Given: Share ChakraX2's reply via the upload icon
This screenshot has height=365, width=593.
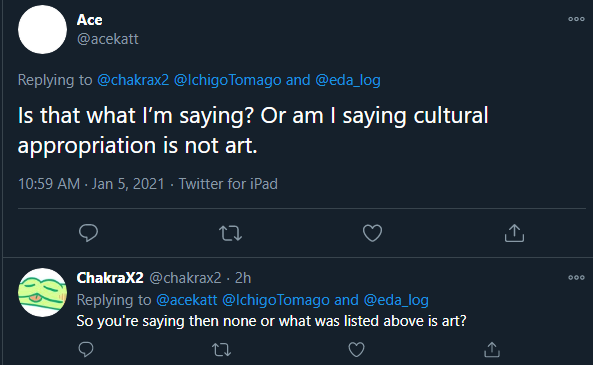Looking at the screenshot, I should click(492, 349).
